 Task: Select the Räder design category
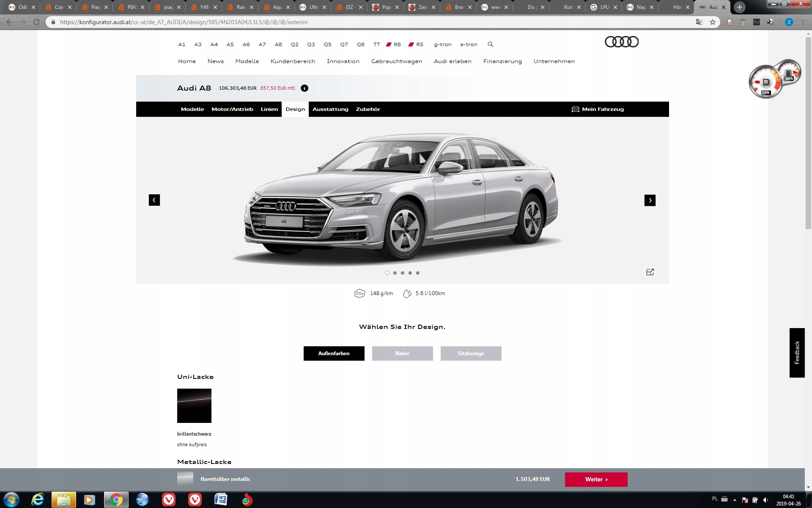click(403, 353)
